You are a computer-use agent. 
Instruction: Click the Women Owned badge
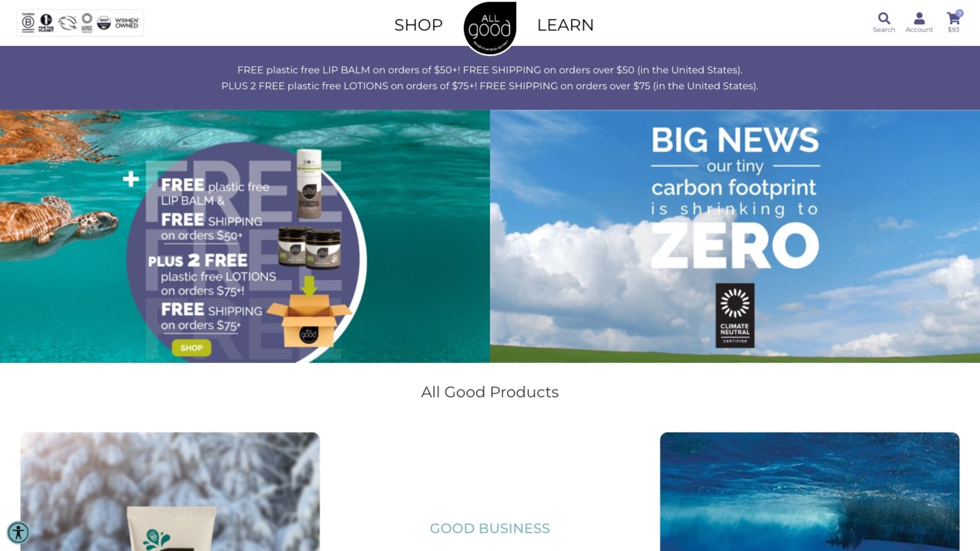[x=127, y=23]
